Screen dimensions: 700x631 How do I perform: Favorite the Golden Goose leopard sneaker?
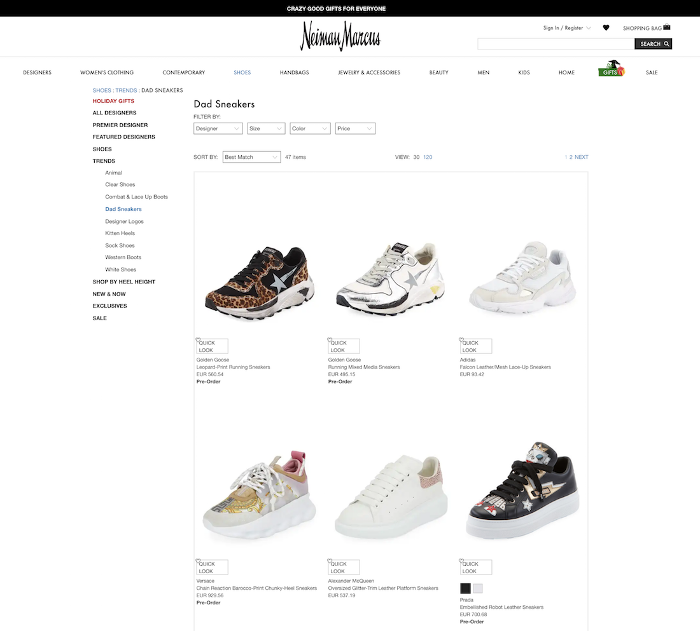[198, 340]
